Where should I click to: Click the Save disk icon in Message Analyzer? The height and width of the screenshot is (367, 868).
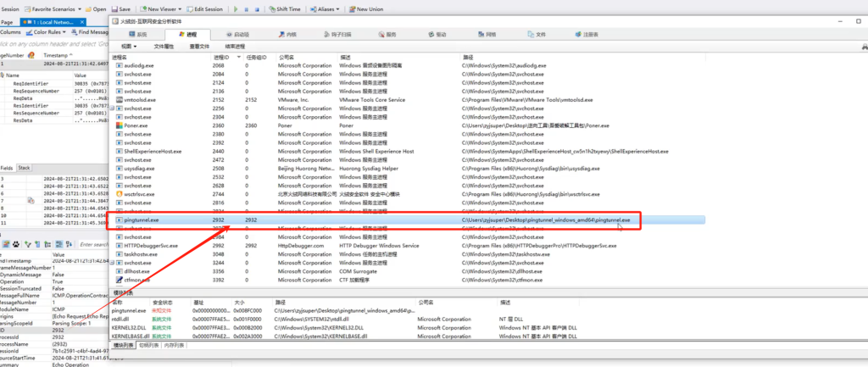[114, 9]
